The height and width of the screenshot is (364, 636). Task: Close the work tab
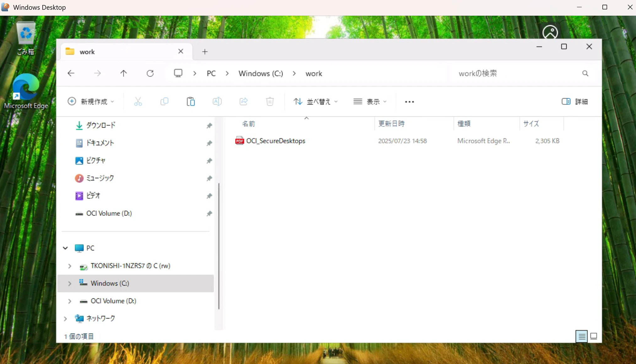181,51
